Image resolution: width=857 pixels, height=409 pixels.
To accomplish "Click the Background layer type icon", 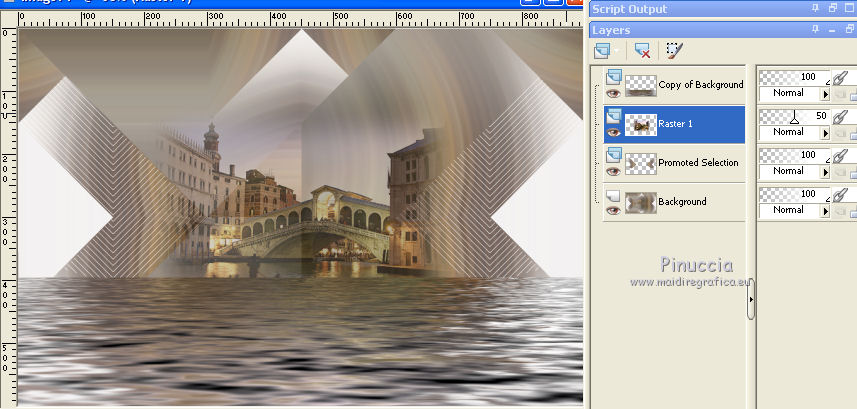I will point(613,194).
